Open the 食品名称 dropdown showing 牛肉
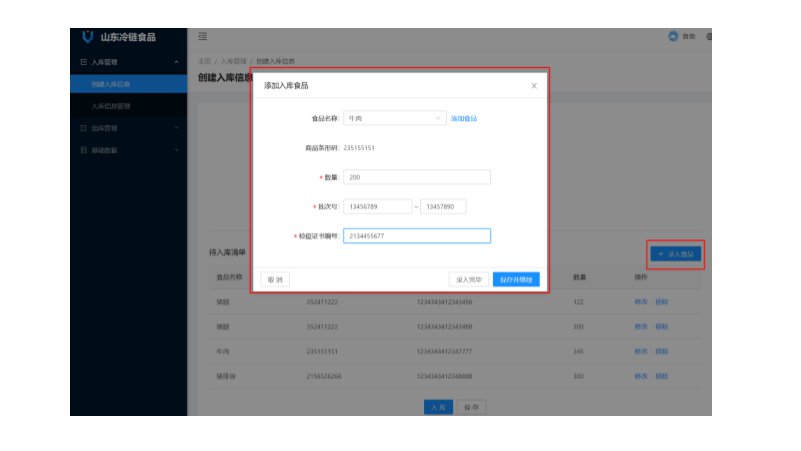The image size is (801, 451). click(x=393, y=118)
